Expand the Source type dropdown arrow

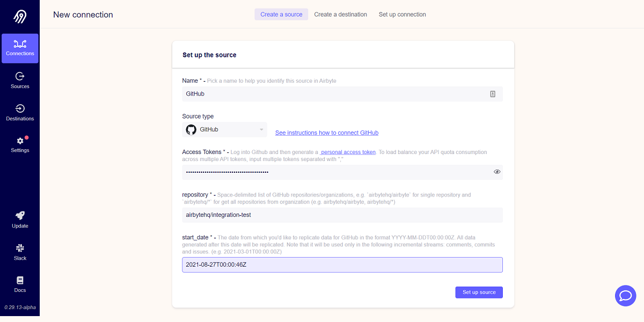(x=261, y=129)
